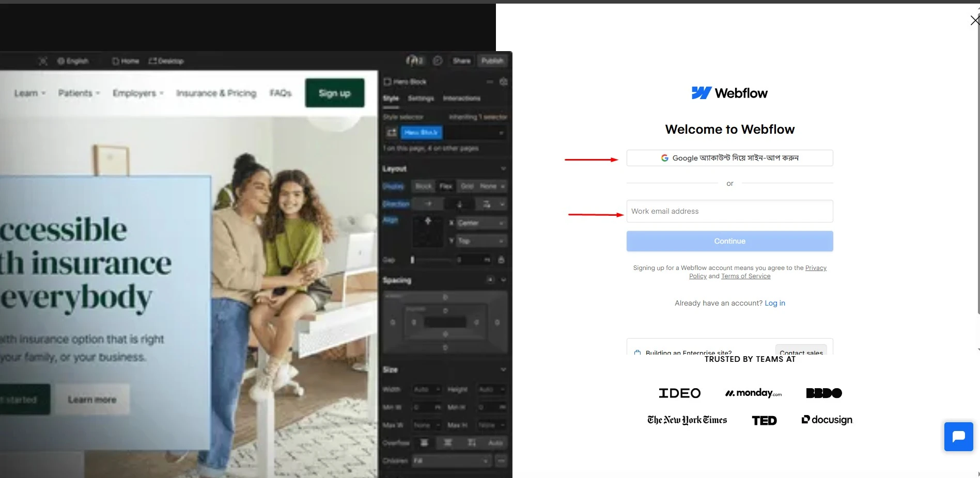Follow the Log in link
This screenshot has height=478, width=980.
(x=775, y=303)
